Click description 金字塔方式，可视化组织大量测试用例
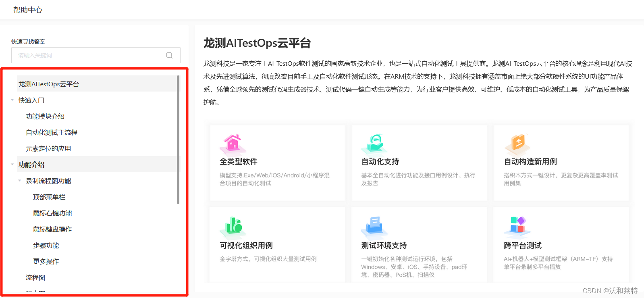Image resolution: width=644 pixels, height=298 pixels. click(268, 259)
